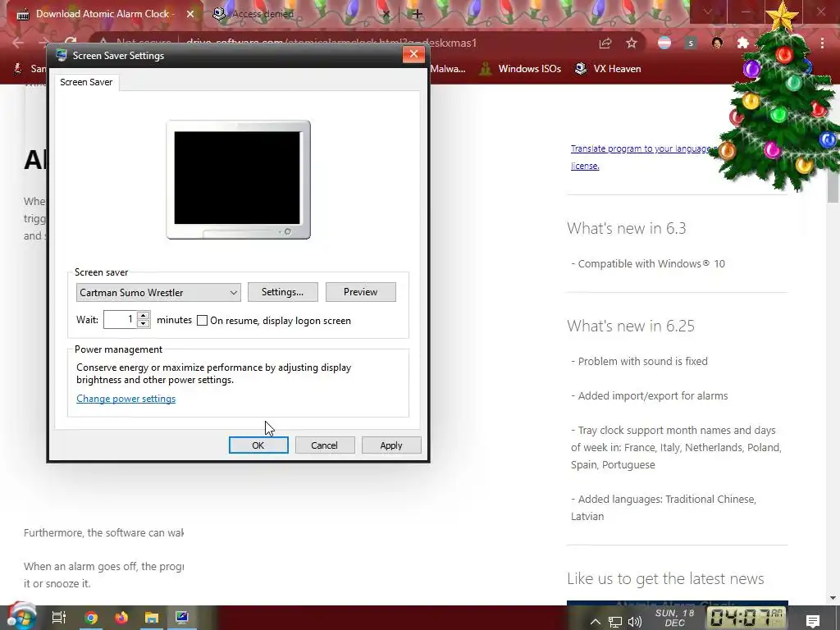Click the monitor preview thumbnail

238,180
